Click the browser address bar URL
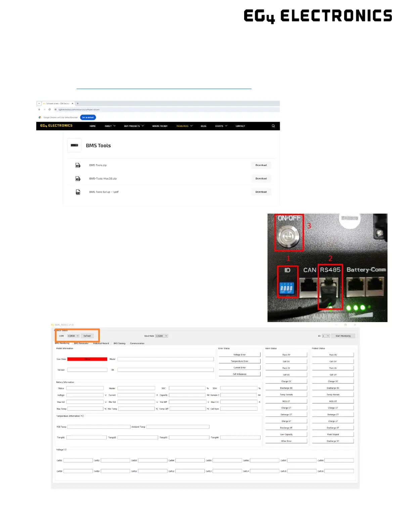The image size is (411, 532). click(x=79, y=109)
